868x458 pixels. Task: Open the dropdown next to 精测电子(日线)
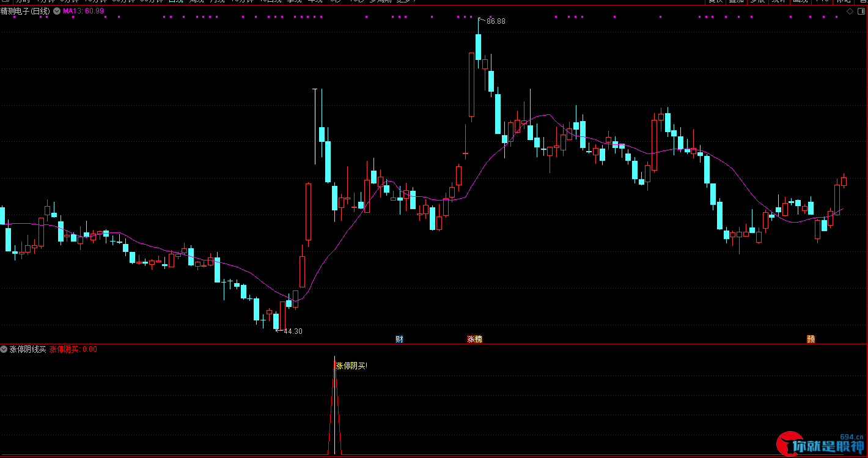point(57,11)
